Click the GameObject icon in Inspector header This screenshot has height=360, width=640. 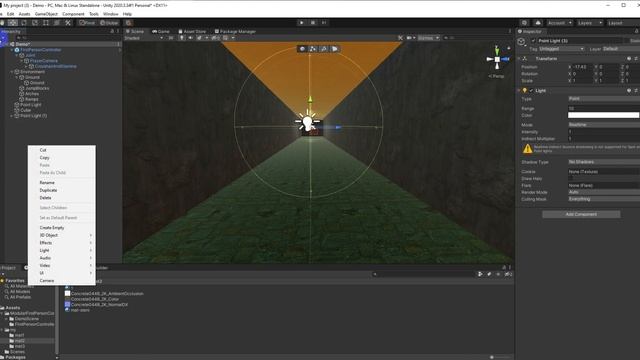(521, 42)
